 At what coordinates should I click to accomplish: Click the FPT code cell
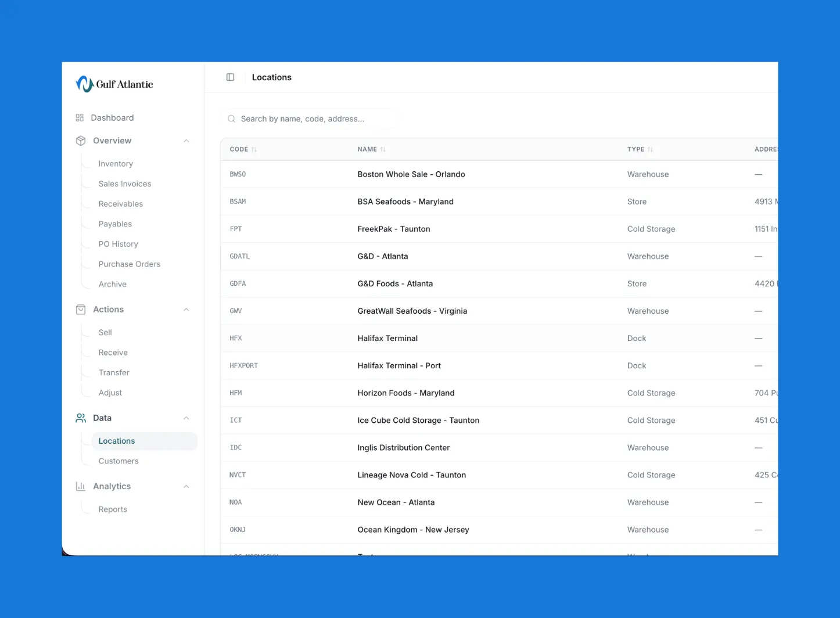point(236,229)
